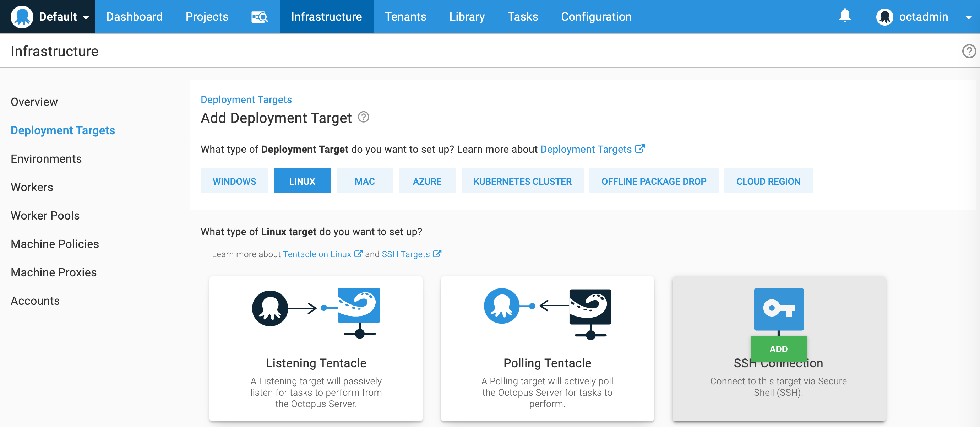Open the Tentacle on Linux docs link
The height and width of the screenshot is (427, 980).
click(x=317, y=254)
